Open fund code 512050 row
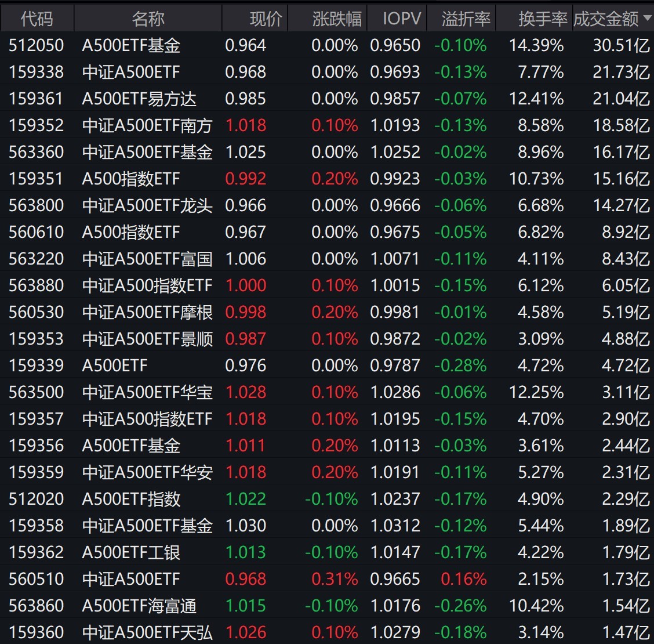 pyautogui.click(x=37, y=45)
